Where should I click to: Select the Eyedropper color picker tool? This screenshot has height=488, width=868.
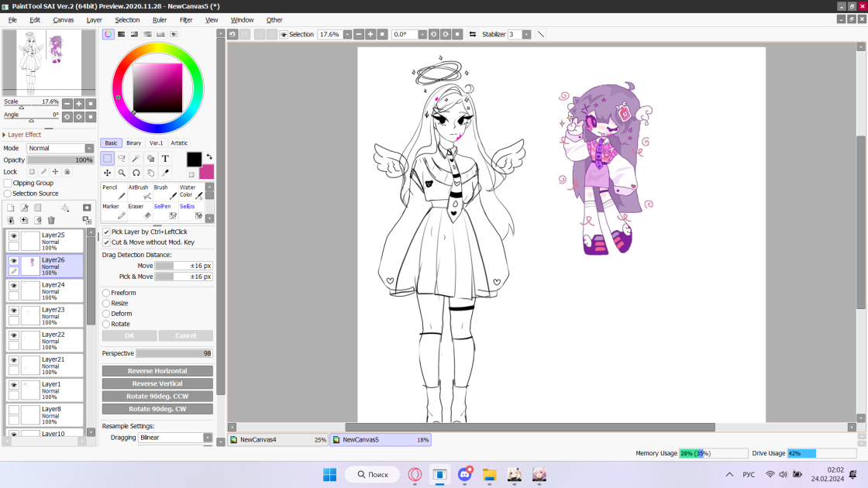coord(165,173)
